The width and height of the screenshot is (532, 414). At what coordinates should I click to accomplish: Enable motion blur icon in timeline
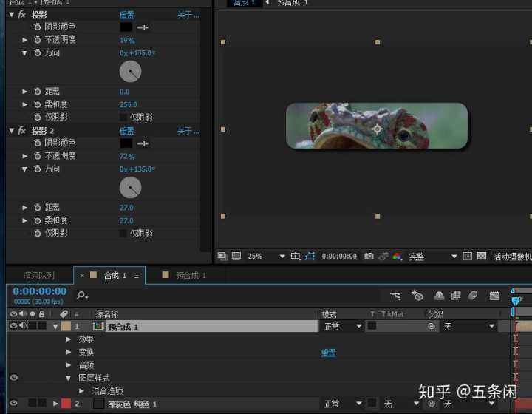pyautogui.click(x=473, y=296)
